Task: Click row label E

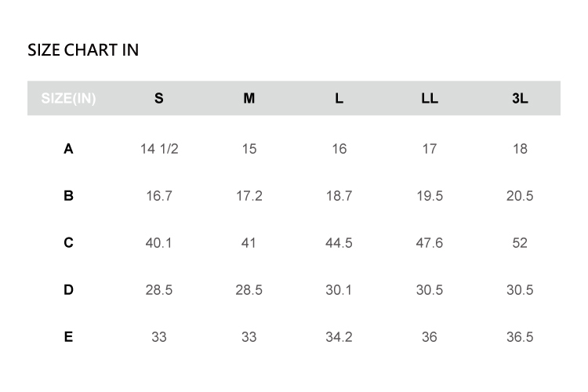Action: (68, 337)
